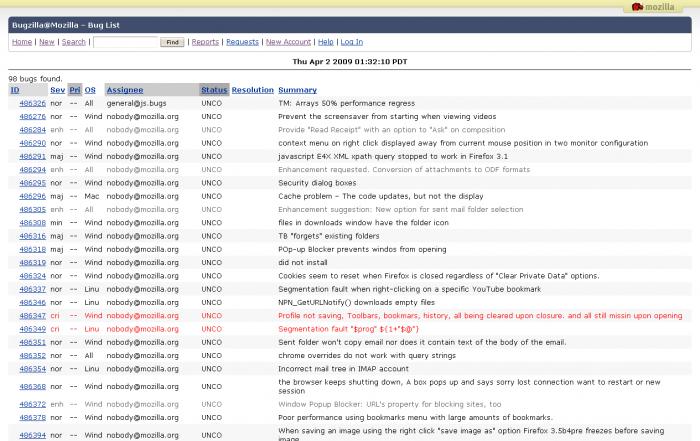700x441 pixels.
Task: Select timestamp 'Thu Apr 2 2009 01:32:10 PDT'
Action: point(350,62)
